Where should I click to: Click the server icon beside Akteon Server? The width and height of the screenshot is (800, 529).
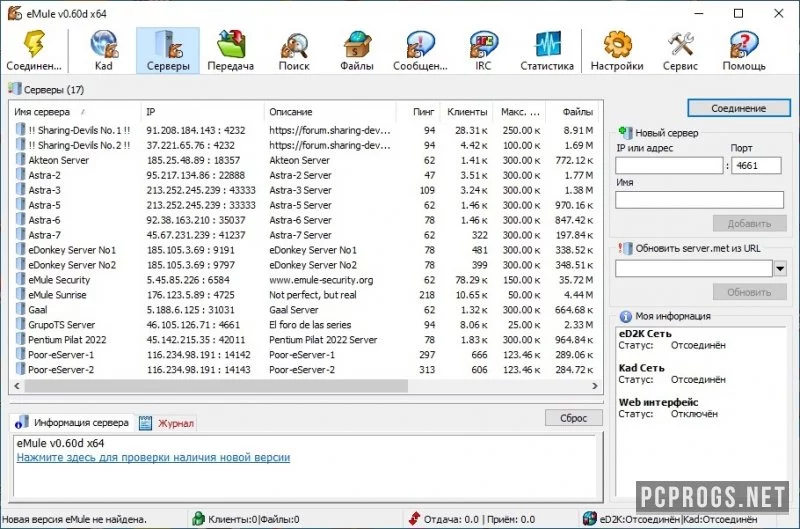pyautogui.click(x=20, y=159)
